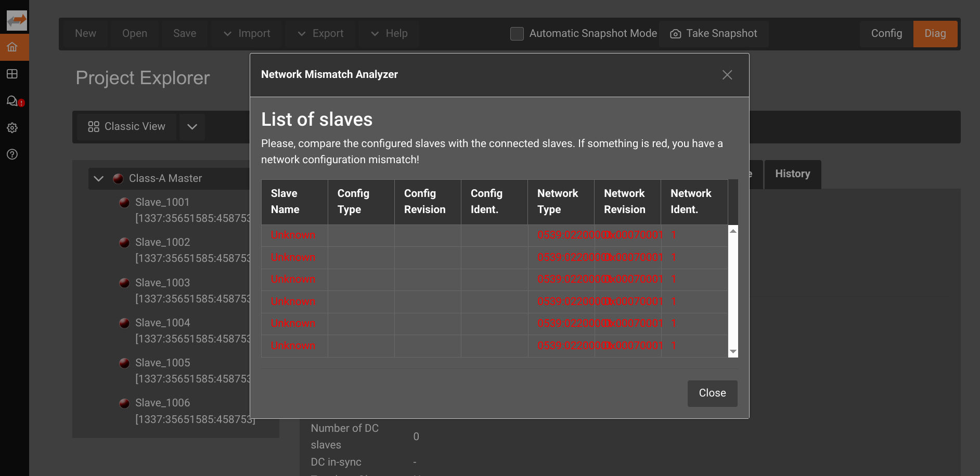Switch to the History tab
980x476 pixels.
[x=792, y=174]
